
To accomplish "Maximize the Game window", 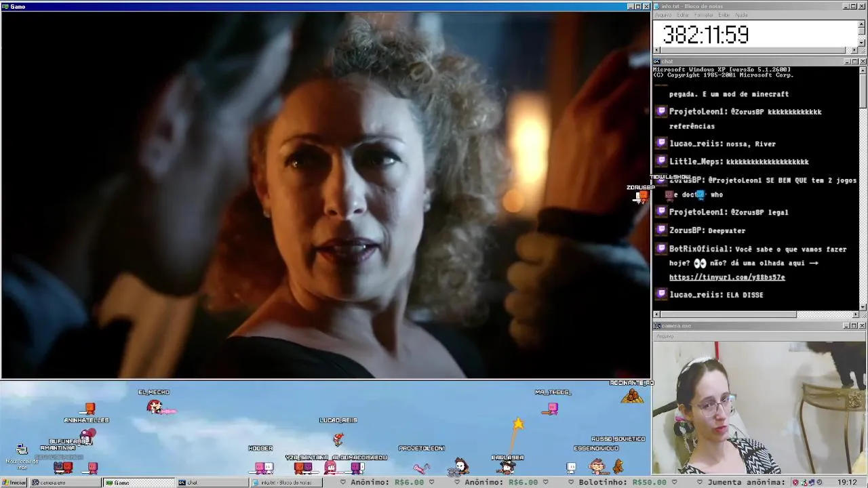I will click(x=638, y=6).
